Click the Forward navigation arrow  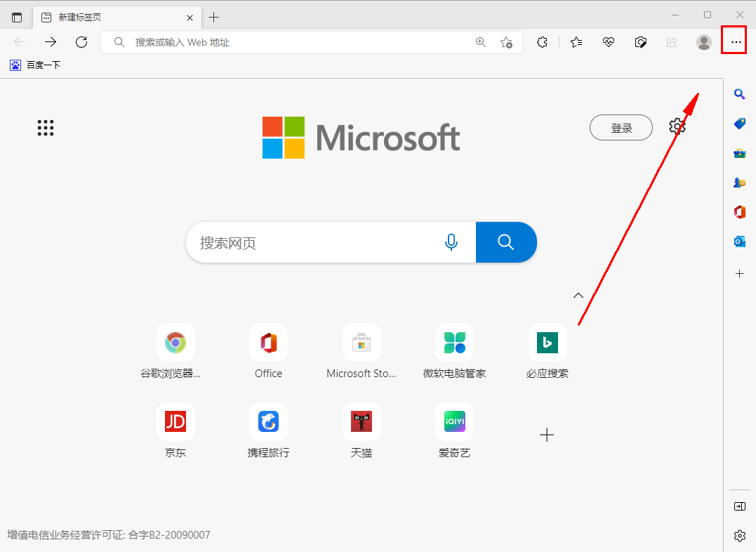click(50, 42)
